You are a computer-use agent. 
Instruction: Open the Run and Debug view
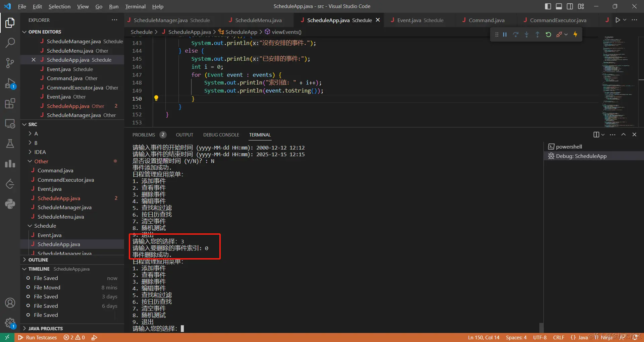[x=10, y=83]
